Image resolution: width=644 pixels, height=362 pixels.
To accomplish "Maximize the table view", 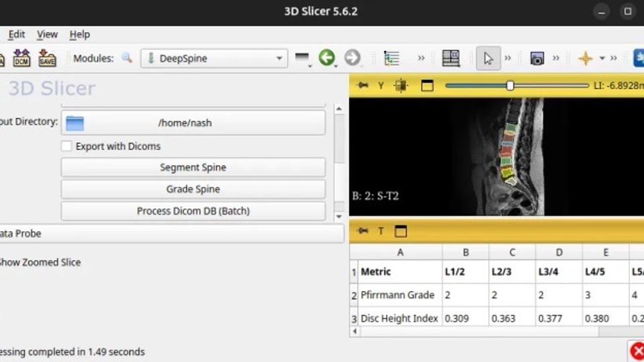I will click(x=400, y=231).
